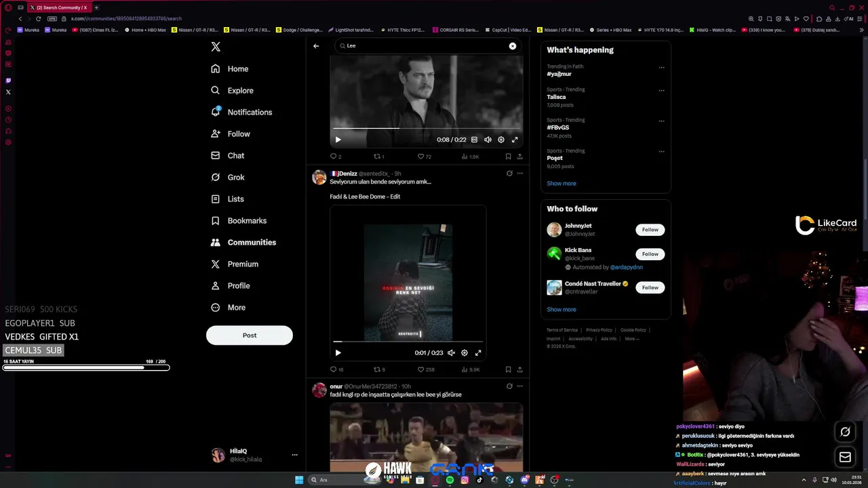Unmute the jDenizz video
Viewport: 868px width, 488px height.
coord(451,352)
